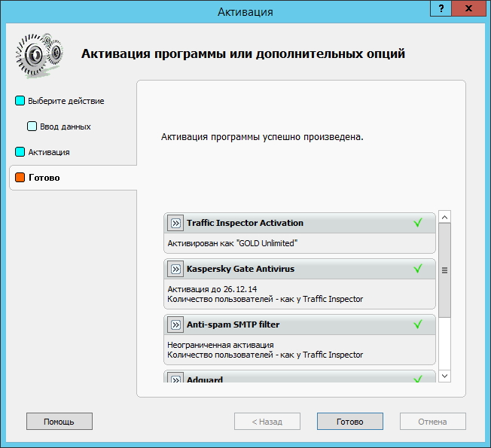Click 'Kaspersky Gate Antivirus' header text
Image resolution: width=491 pixels, height=448 pixels.
(x=240, y=269)
